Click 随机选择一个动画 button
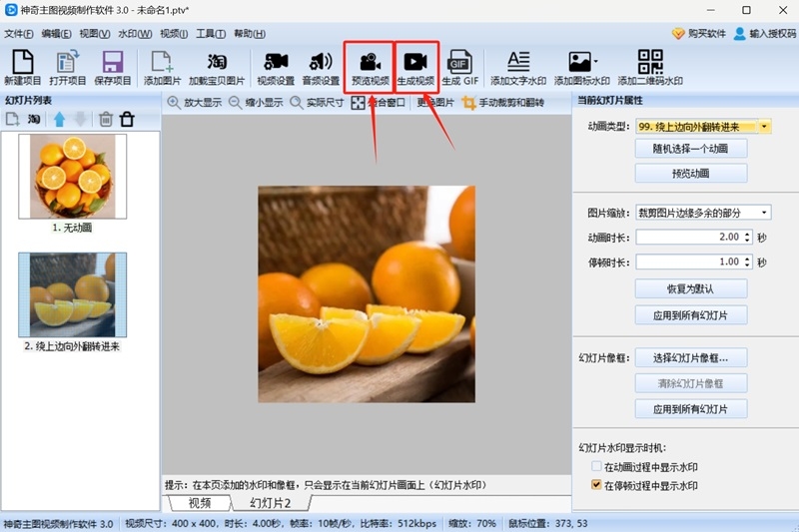Image resolution: width=799 pixels, height=532 pixels. tap(691, 149)
